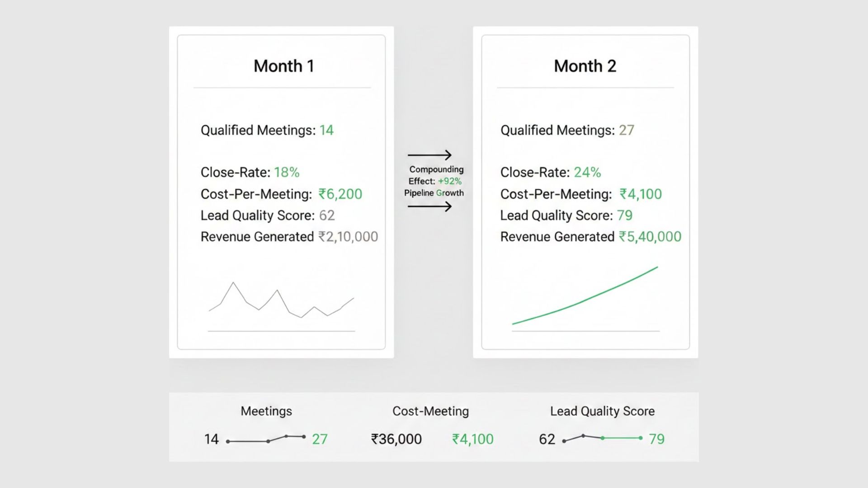Click the Meetings label in bottom bar

pos(266,411)
